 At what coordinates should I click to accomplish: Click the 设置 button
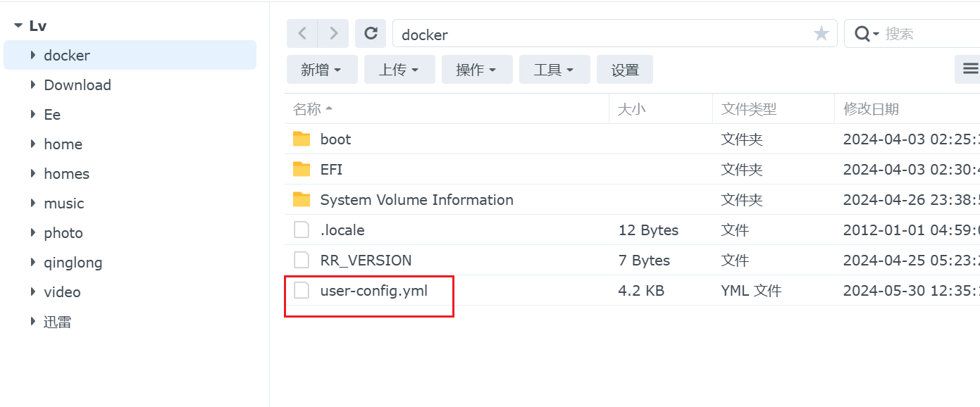click(625, 70)
